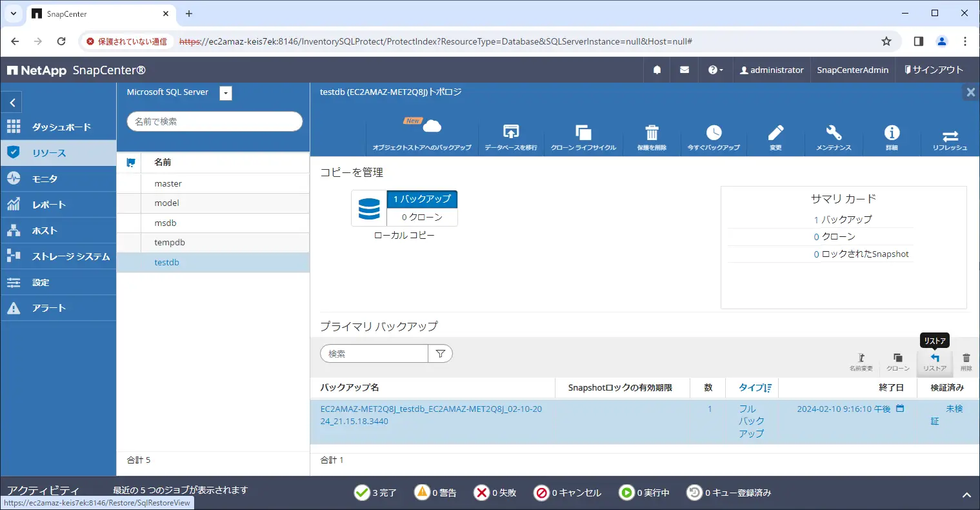Image resolution: width=980 pixels, height=510 pixels.
Task: Click SnapCenterAdmin role link
Action: pyautogui.click(x=852, y=70)
